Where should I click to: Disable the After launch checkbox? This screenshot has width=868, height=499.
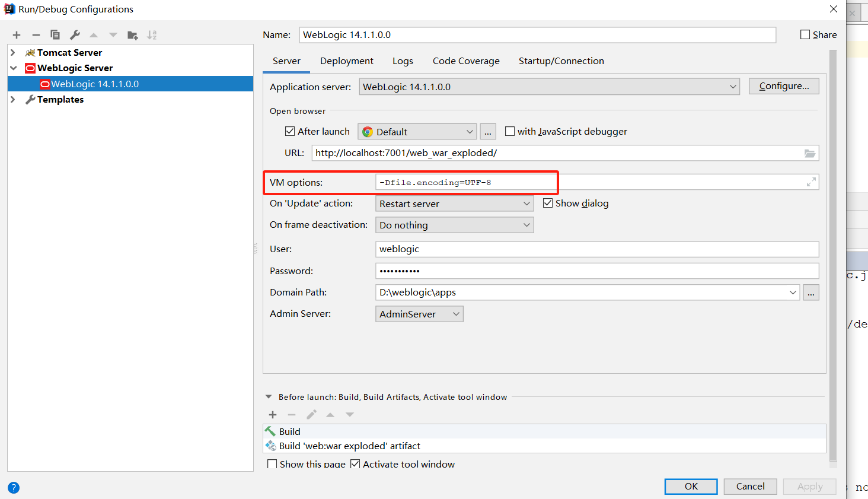click(x=290, y=131)
